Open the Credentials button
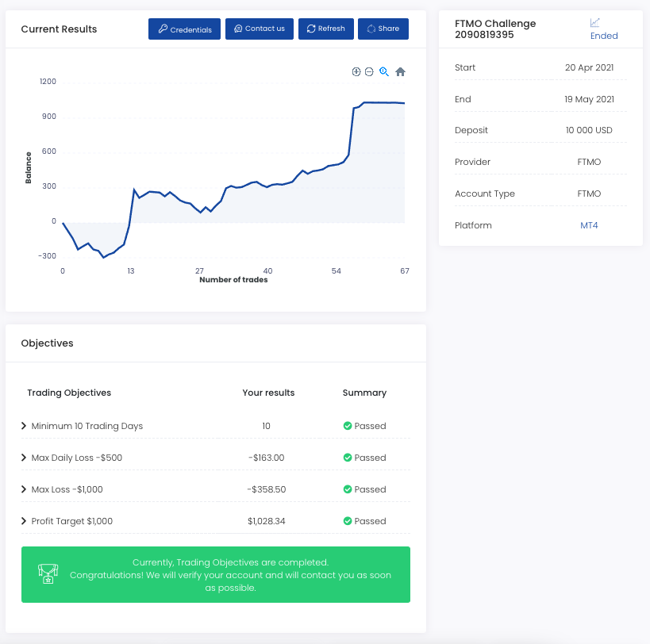The height and width of the screenshot is (644, 650). 184,29
